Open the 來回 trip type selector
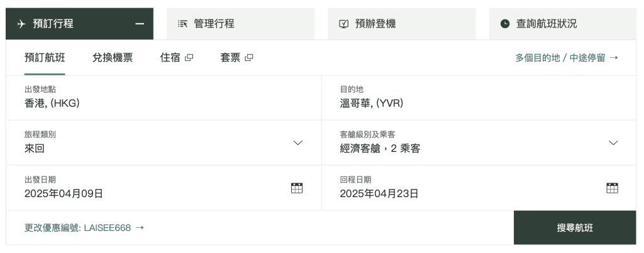Screen dimensions: 644x253 coord(157,143)
